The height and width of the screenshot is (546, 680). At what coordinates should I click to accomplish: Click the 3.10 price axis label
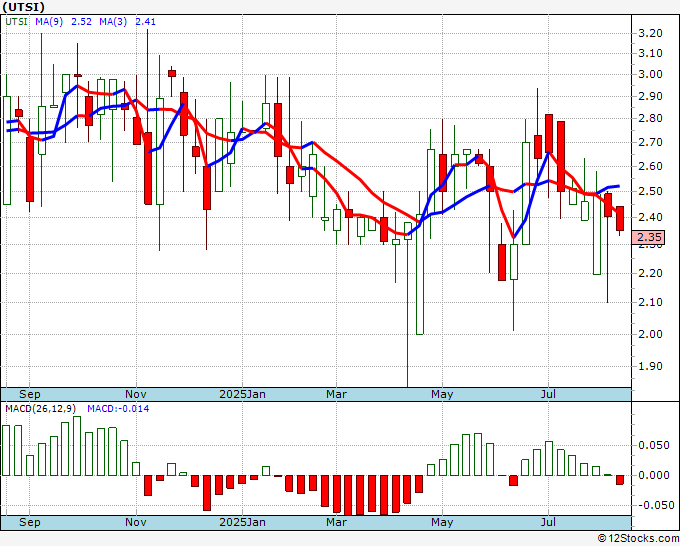pos(651,53)
